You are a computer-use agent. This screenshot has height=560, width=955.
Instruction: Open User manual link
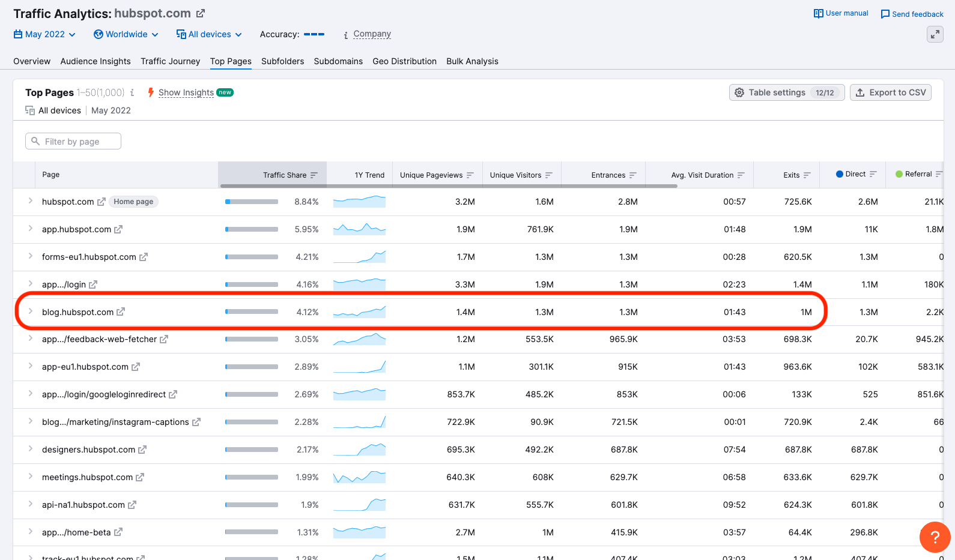847,13
